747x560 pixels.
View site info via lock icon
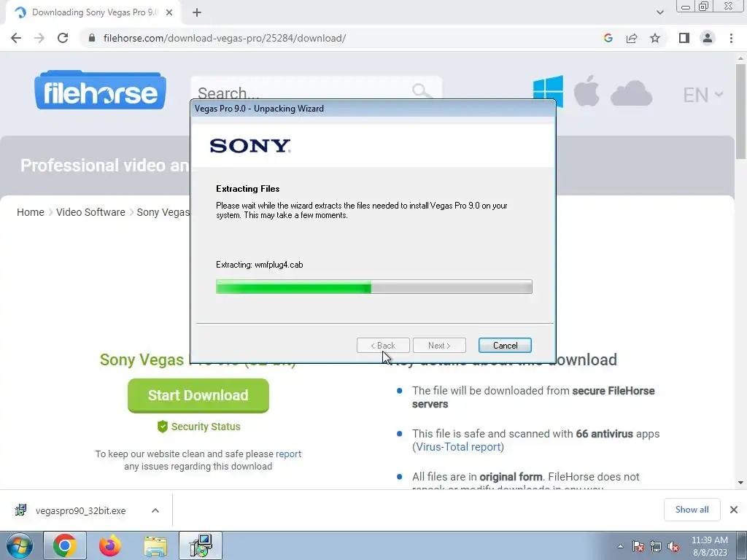pos(92,38)
